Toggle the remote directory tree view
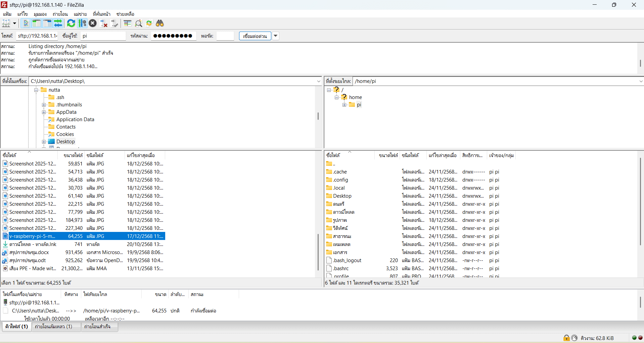The height and width of the screenshot is (343, 644). (47, 23)
